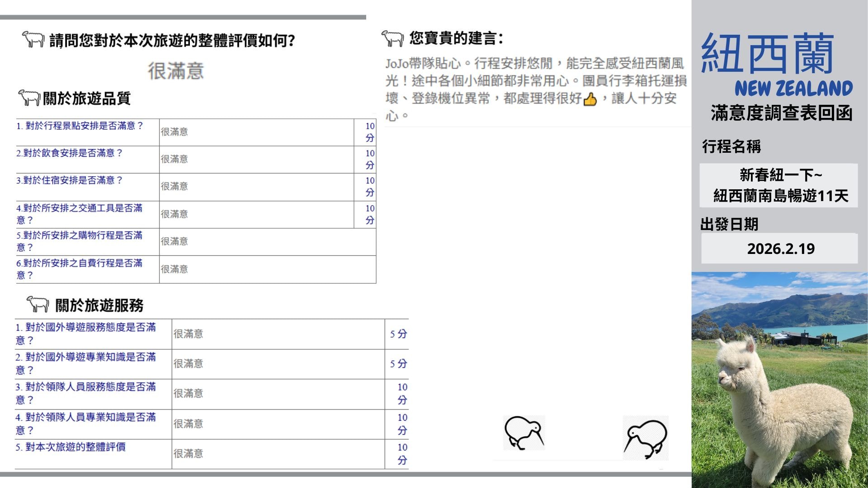Viewport: 868px width, 488px height.
Task: Click the 5 分 score for 國外導遊服務態度
Action: [x=398, y=334]
